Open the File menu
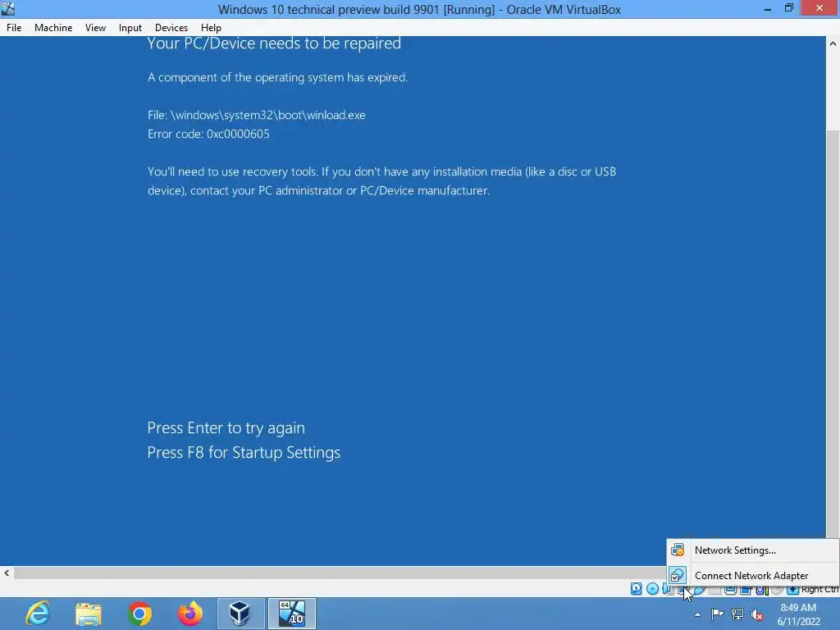840x630 pixels. click(x=14, y=28)
